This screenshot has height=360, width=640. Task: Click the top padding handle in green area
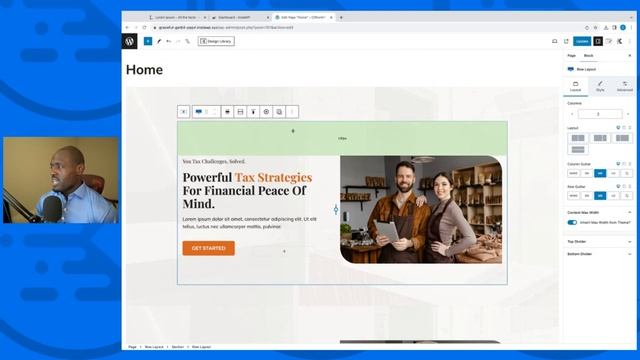[293, 131]
